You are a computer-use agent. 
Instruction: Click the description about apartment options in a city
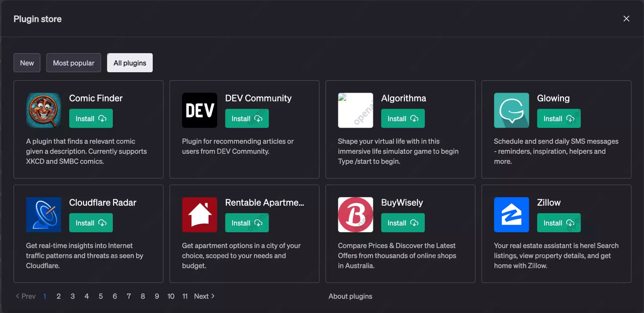241,256
